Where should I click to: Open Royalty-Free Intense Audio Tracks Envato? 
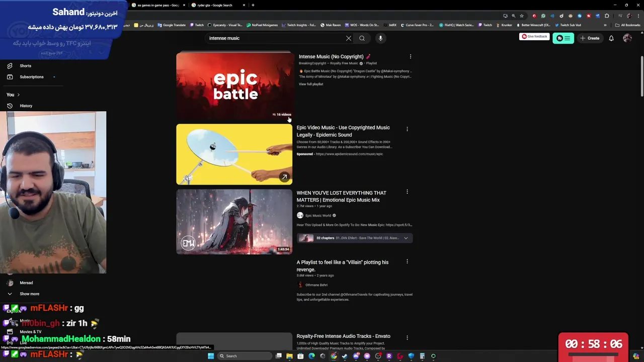pyautogui.click(x=344, y=336)
